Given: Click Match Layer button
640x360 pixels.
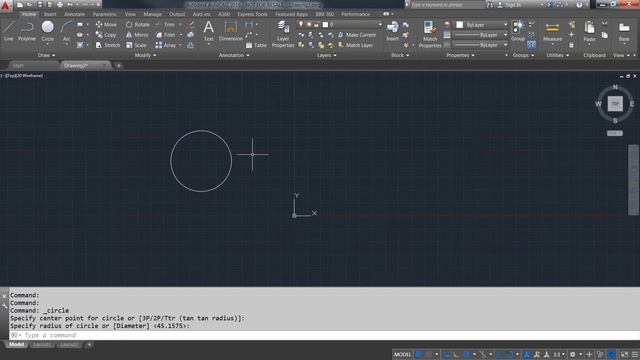Looking at the screenshot, I should [356, 45].
